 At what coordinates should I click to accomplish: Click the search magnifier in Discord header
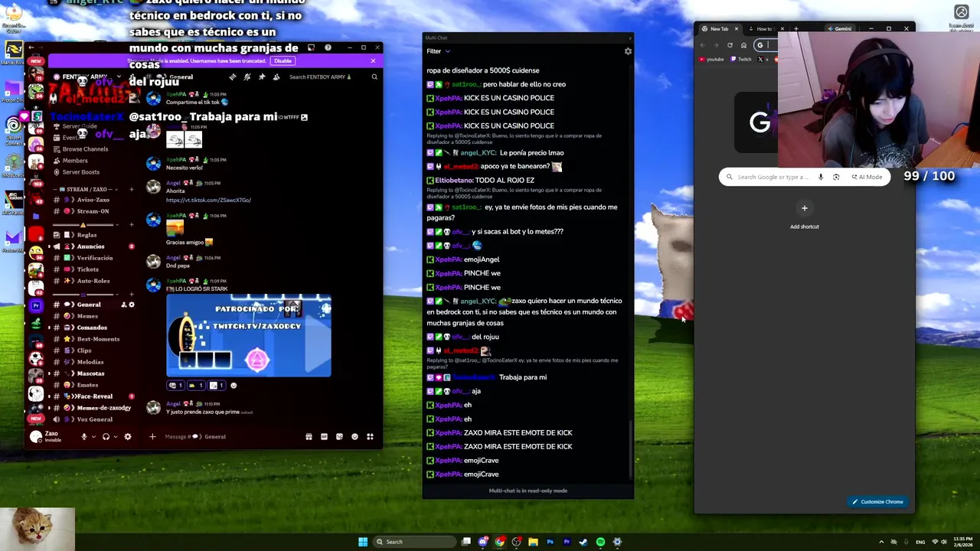374,77
